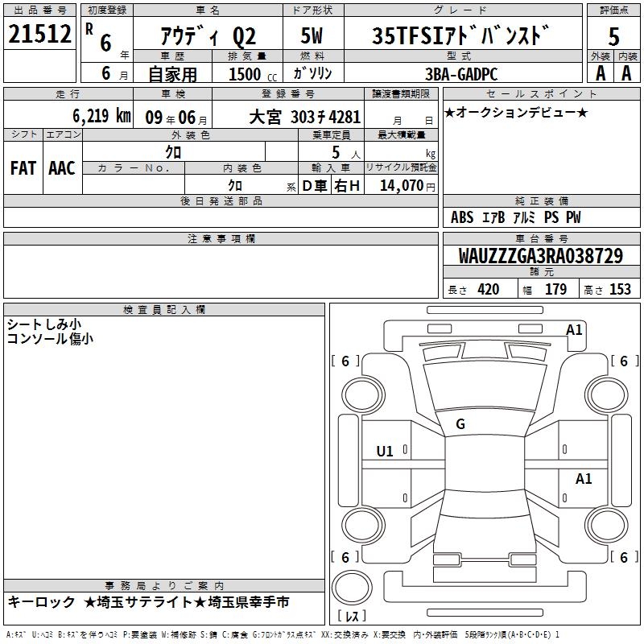Click the A1 mark on the rear door
644x644 pixels.
click(x=583, y=478)
